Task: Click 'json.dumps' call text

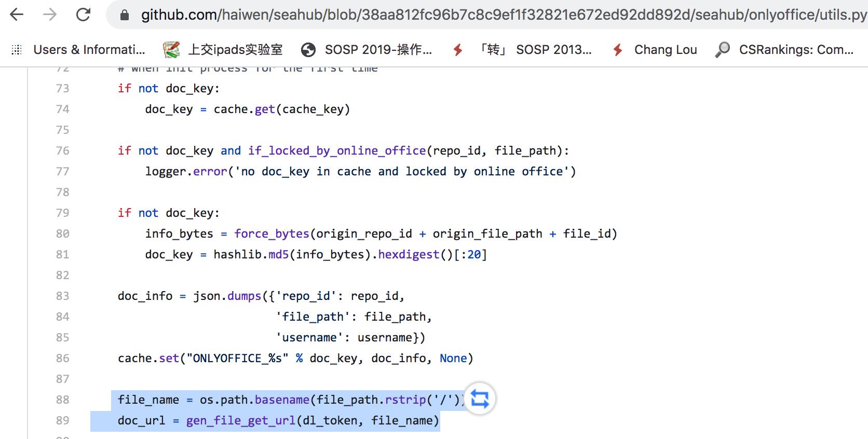Action: tap(227, 296)
